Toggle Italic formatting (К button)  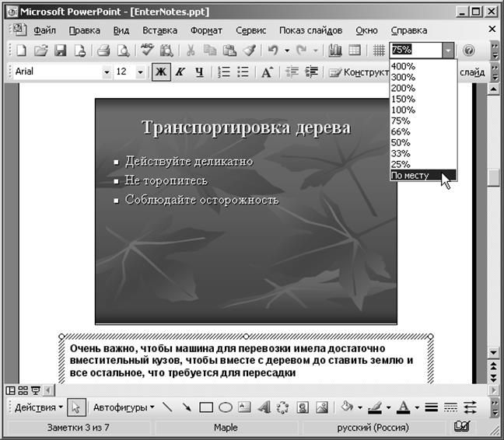180,72
